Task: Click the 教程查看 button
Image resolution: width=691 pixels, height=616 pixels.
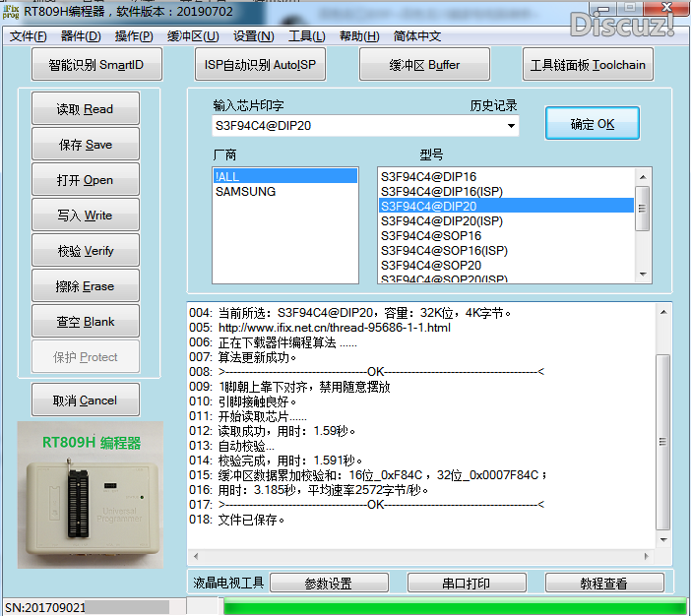Action: coord(604,583)
